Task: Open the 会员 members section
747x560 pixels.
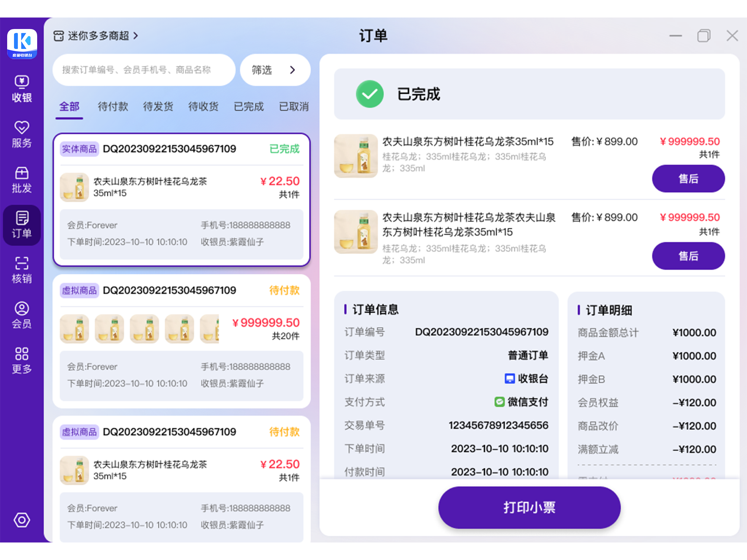Action: [x=22, y=316]
